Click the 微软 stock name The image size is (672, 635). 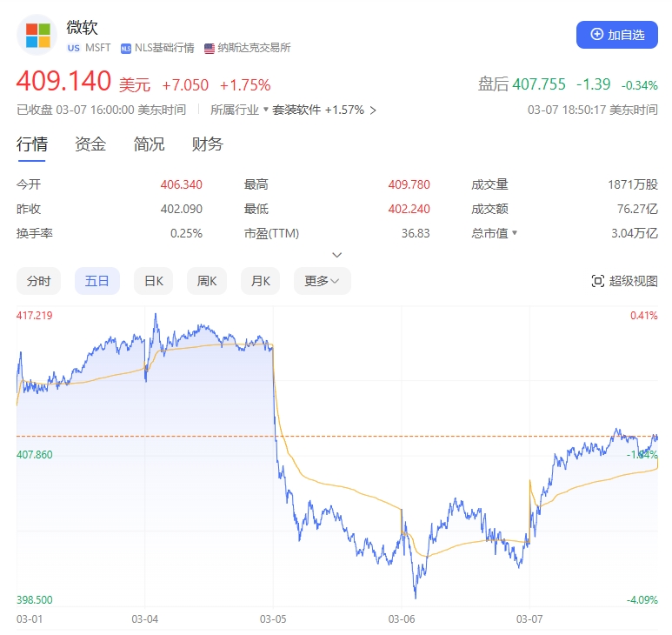pos(82,28)
